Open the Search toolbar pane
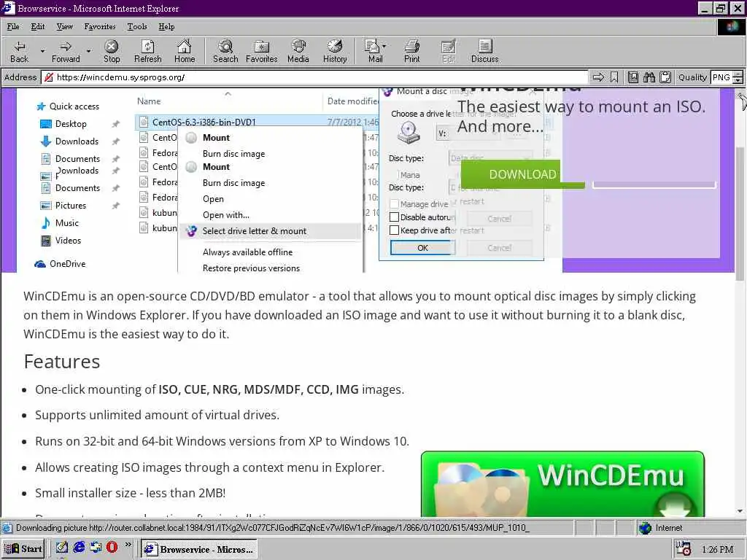The height and width of the screenshot is (560, 747). [225, 52]
